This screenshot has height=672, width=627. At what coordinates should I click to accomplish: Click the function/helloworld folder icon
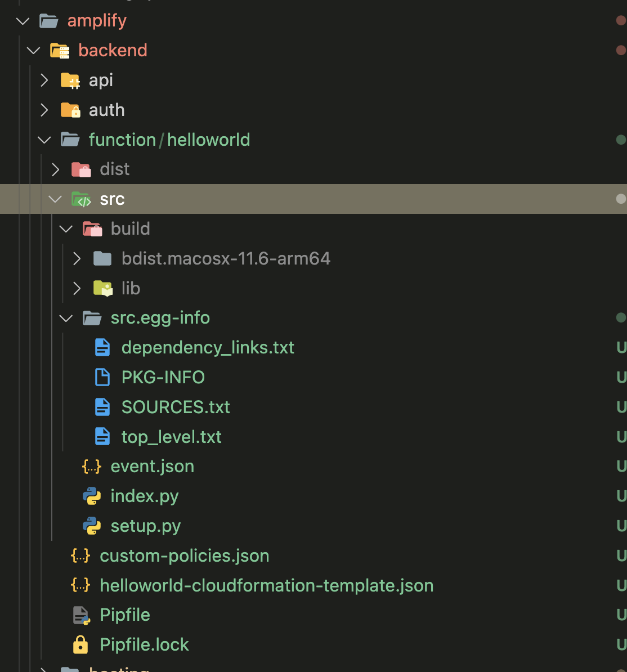click(70, 140)
